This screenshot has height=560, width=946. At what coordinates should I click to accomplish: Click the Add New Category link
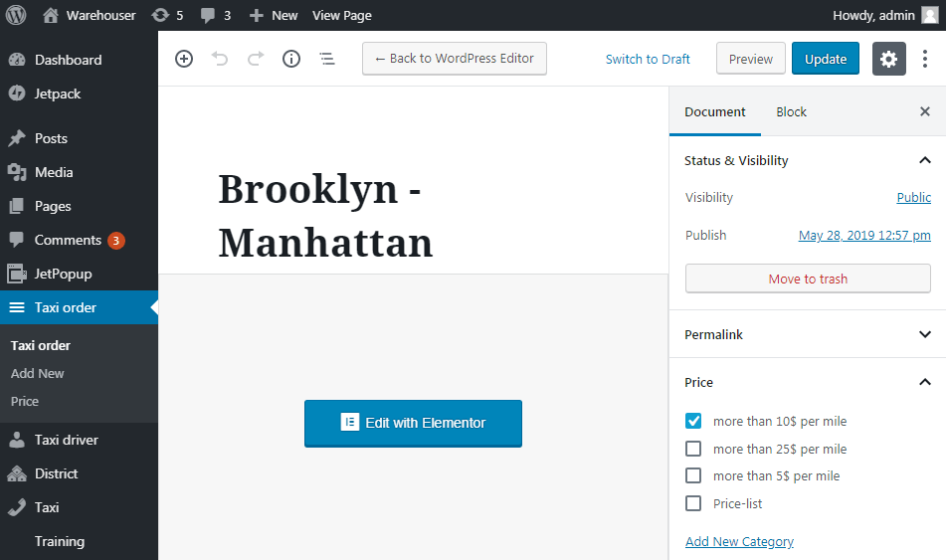(739, 541)
